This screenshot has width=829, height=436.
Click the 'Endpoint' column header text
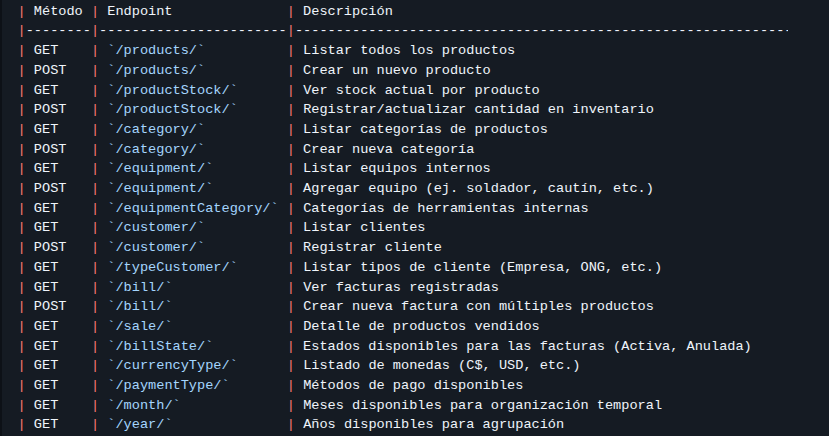click(140, 11)
